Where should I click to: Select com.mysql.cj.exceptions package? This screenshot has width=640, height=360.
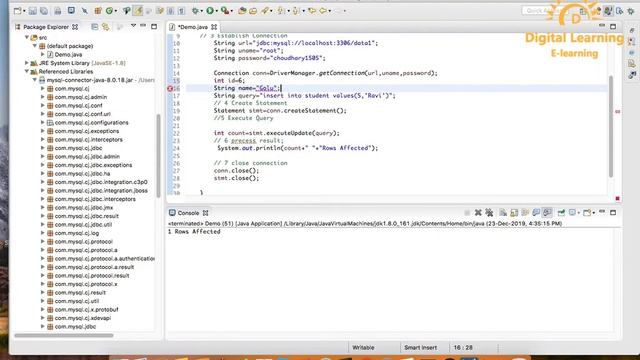pyautogui.click(x=87, y=131)
